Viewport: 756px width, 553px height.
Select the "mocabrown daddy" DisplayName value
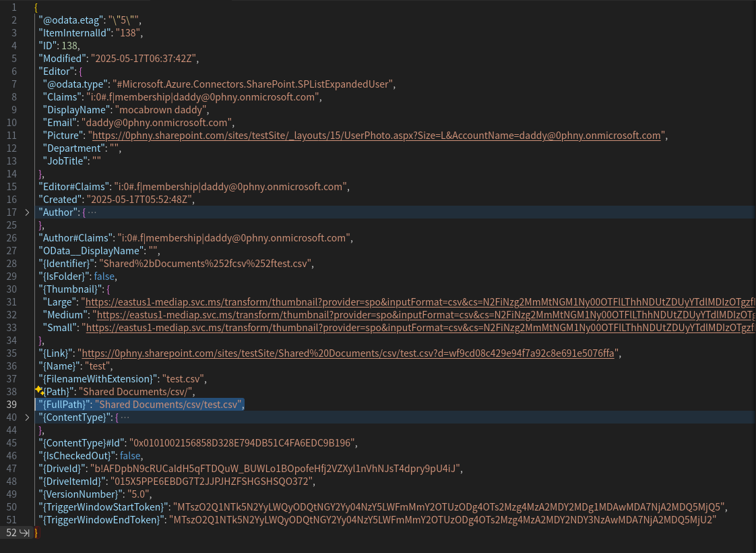160,109
